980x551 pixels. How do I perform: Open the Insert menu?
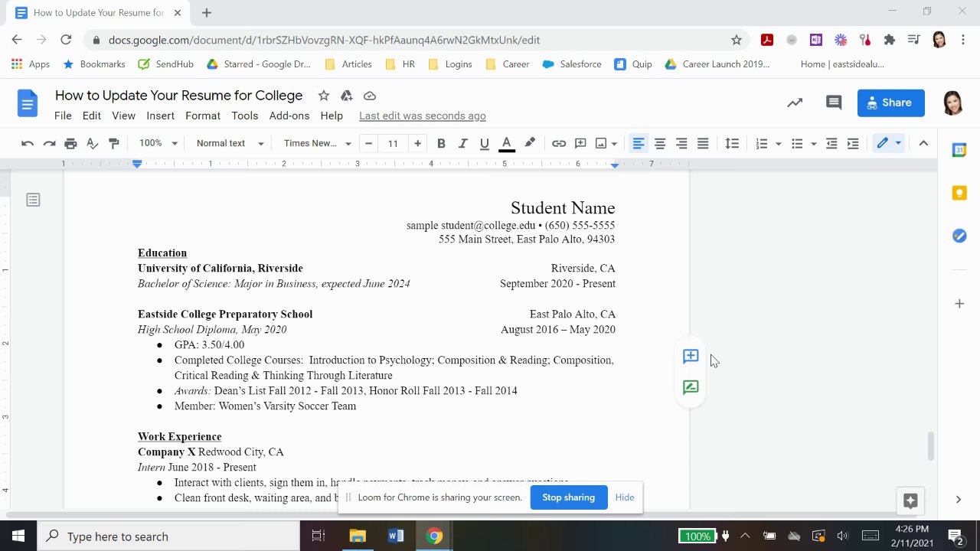[x=160, y=116]
